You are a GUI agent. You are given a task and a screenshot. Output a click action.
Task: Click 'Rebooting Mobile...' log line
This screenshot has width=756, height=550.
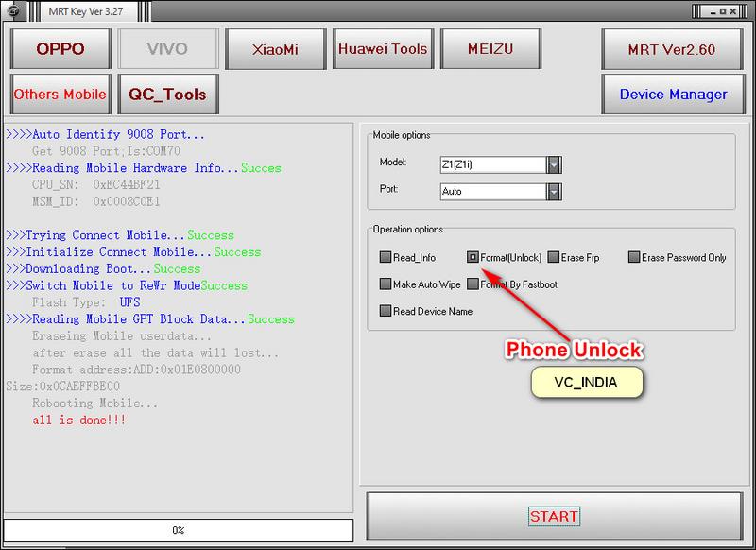[95, 403]
